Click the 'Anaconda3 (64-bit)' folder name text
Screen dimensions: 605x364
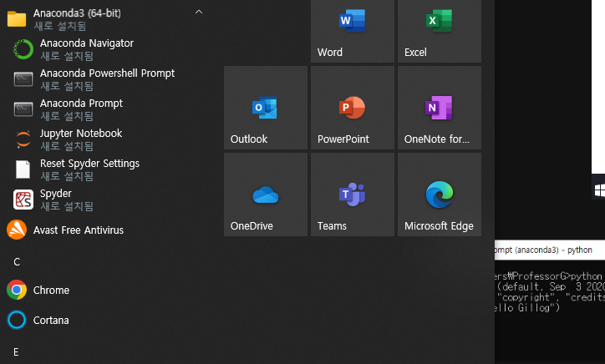click(77, 13)
